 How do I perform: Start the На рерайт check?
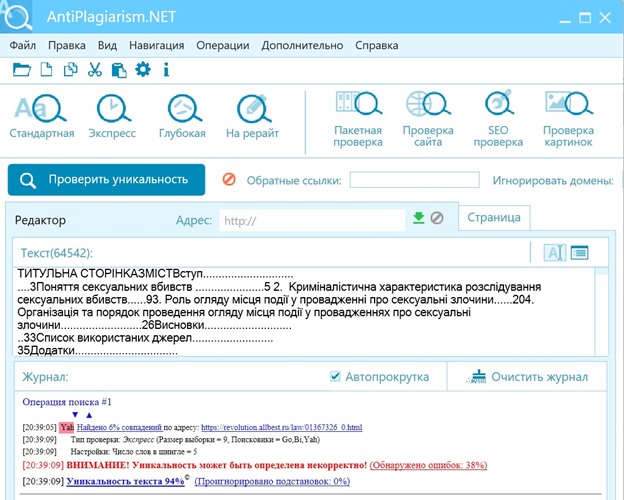coord(252,116)
